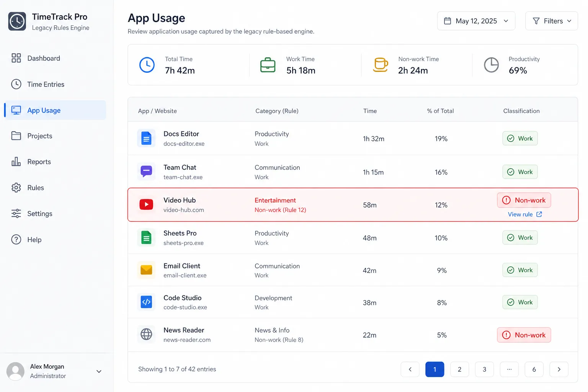Click the Video Hub play icon
Image resolution: width=588 pixels, height=392 pixels.
pos(146,204)
